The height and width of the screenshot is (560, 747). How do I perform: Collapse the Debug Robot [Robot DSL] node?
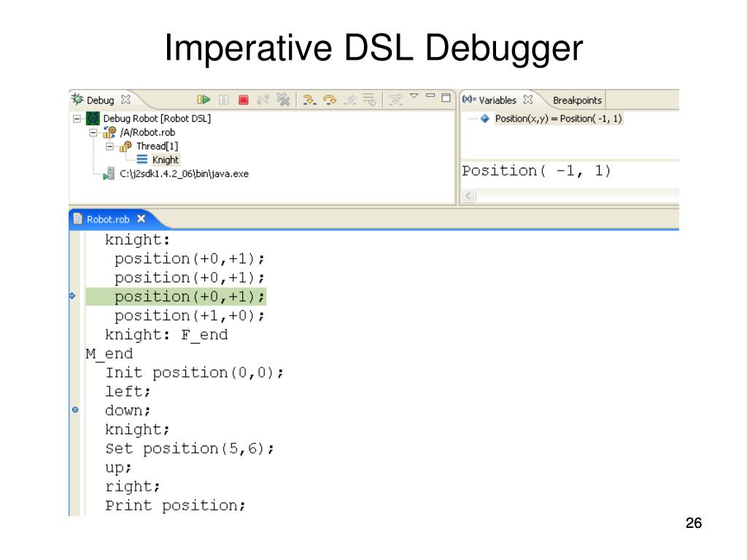[x=77, y=119]
